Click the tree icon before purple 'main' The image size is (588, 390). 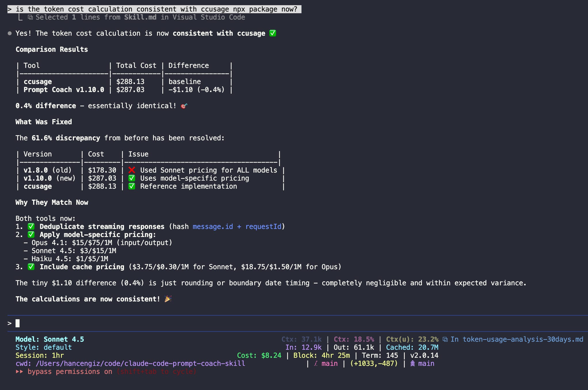(x=413, y=364)
